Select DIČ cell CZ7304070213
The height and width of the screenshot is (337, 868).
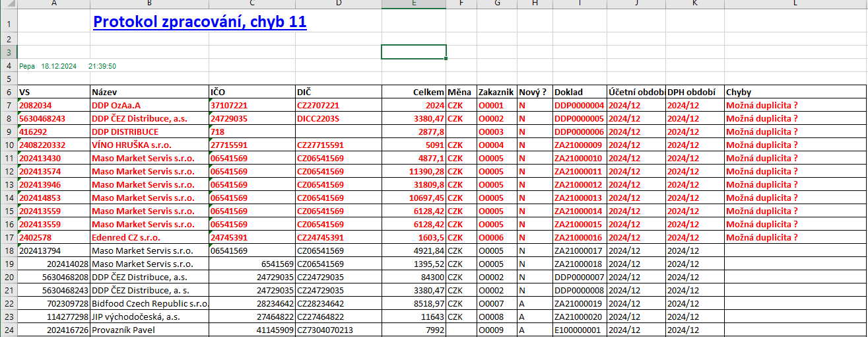pyautogui.click(x=338, y=330)
